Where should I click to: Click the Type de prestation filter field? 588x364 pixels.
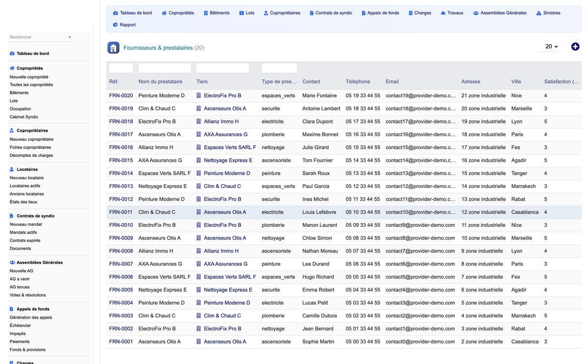(x=279, y=68)
